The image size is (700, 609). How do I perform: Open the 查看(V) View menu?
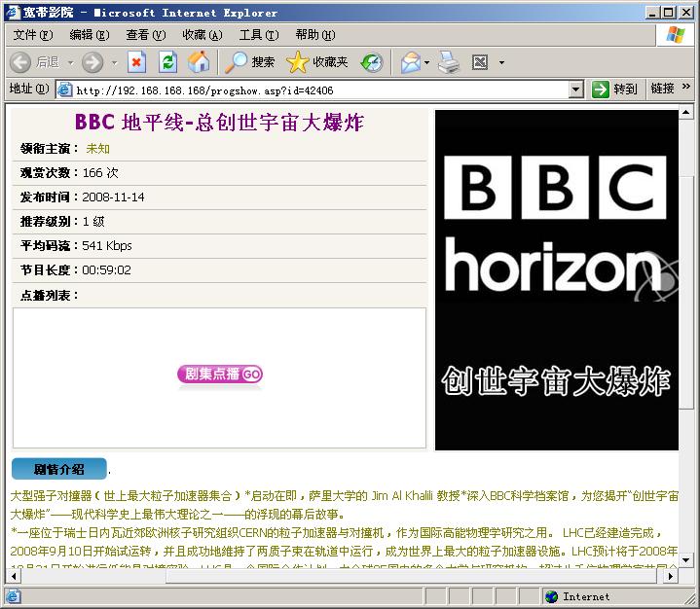(x=145, y=35)
